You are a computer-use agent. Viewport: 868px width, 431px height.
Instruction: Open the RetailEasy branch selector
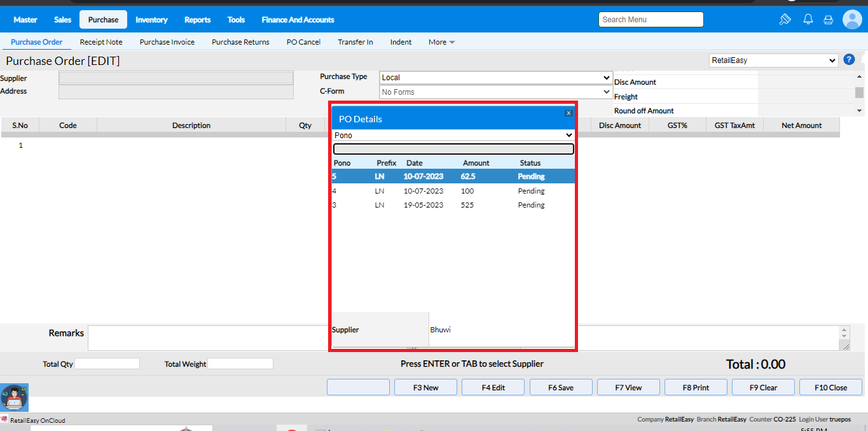[773, 60]
